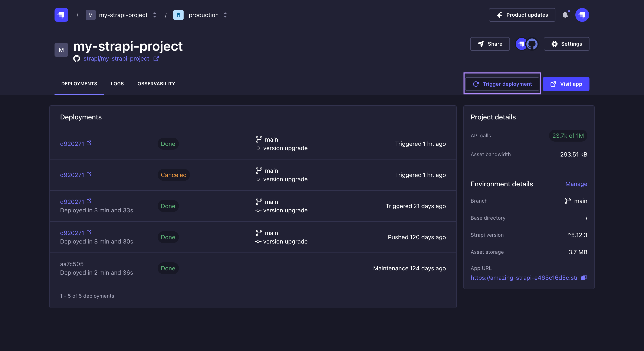Expand the production environment switcher
This screenshot has width=644, height=351.
[225, 15]
